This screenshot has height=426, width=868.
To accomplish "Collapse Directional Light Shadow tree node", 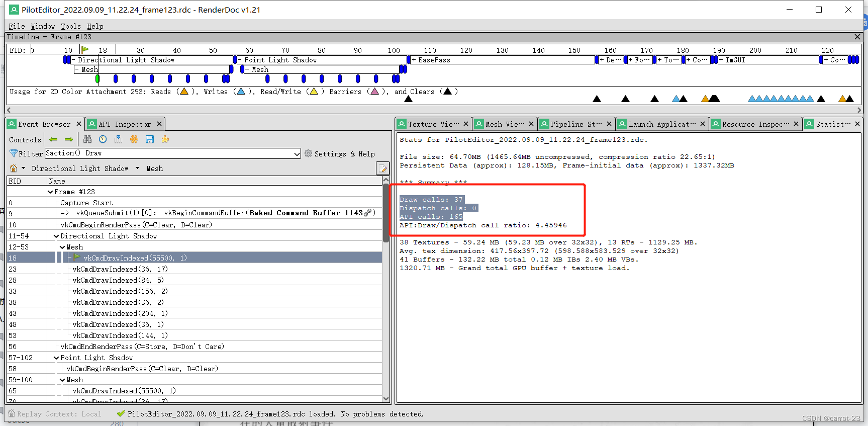I will 56,236.
